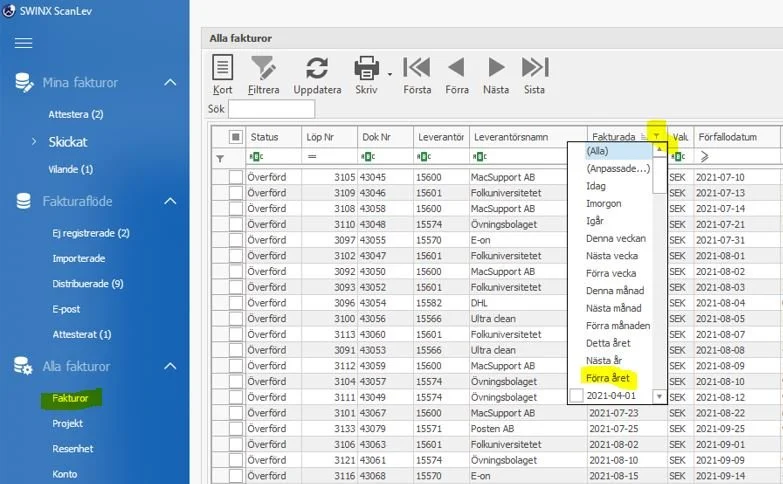The image size is (783, 484).
Task: Go to Första record icon
Action: tap(416, 67)
